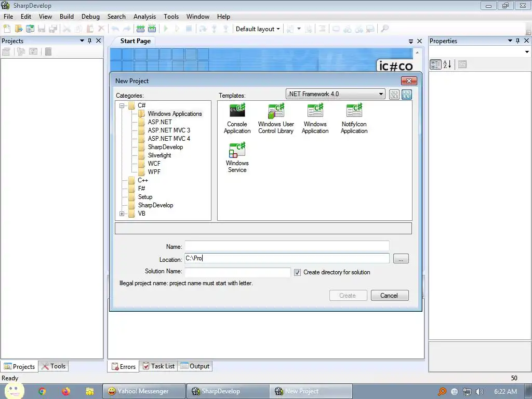Image resolution: width=532 pixels, height=399 pixels.
Task: Click the Delete red X toolbar icon
Action: click(x=101, y=29)
